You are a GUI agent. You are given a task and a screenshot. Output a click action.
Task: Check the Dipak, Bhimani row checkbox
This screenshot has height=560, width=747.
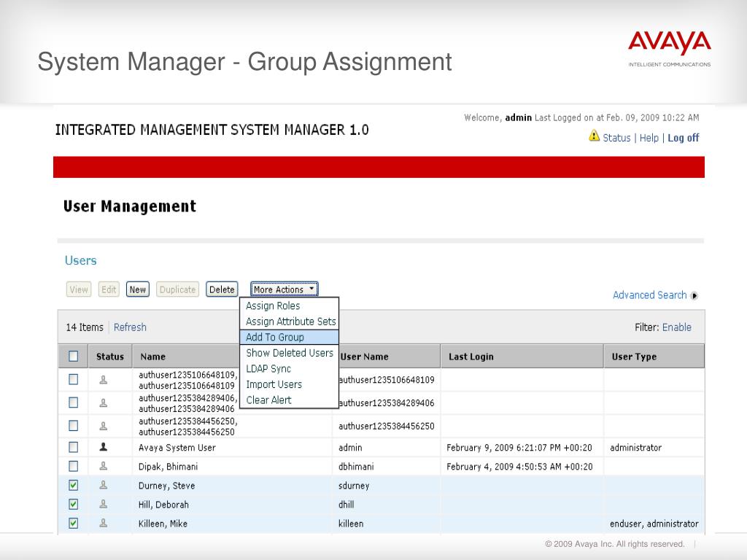click(x=74, y=466)
